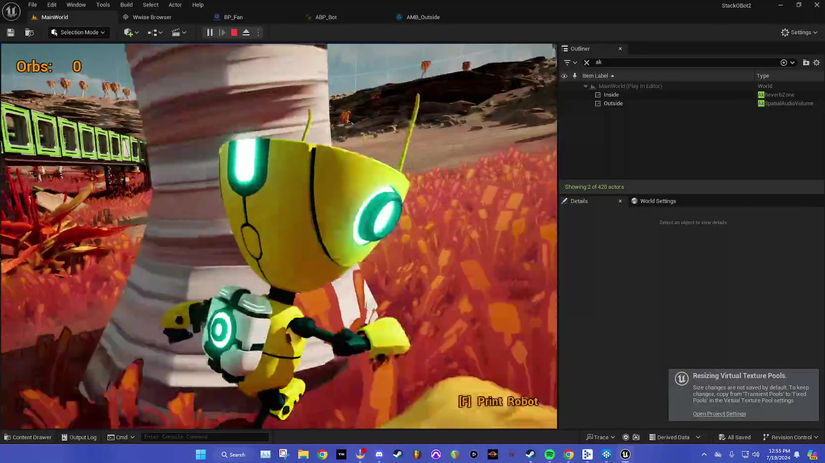Screen dimensions: 825x463
Task: Switch to the Wwise Browser tab
Action: click(152, 17)
